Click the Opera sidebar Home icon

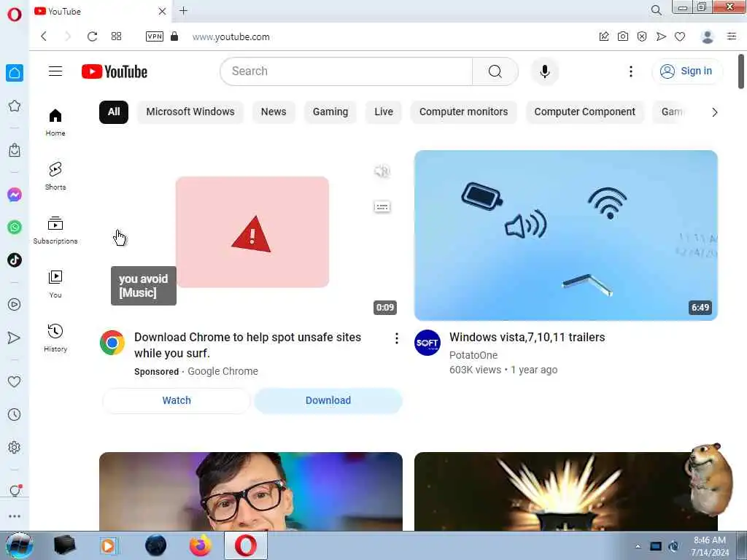point(15,73)
